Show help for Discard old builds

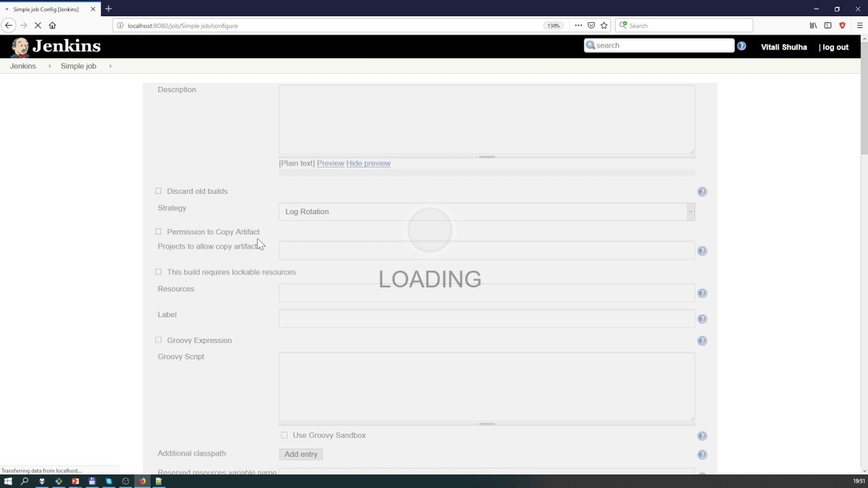702,192
